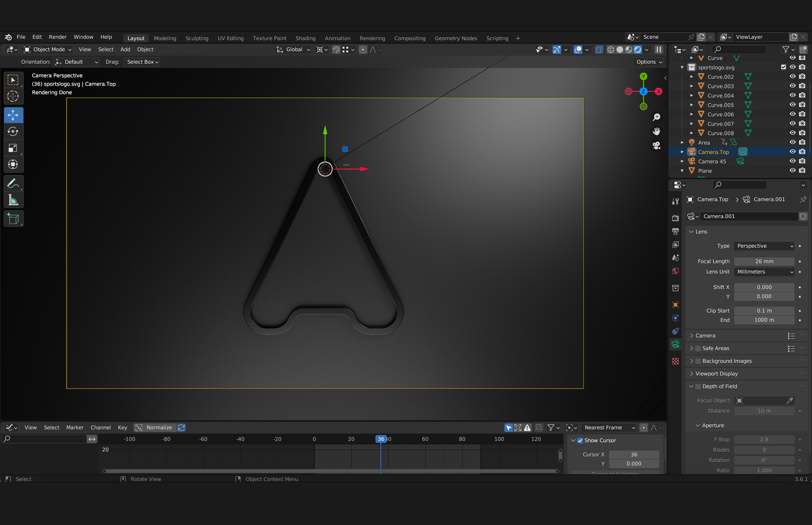Image resolution: width=812 pixels, height=525 pixels.
Task: Choose the Move tool
Action: pyautogui.click(x=13, y=115)
